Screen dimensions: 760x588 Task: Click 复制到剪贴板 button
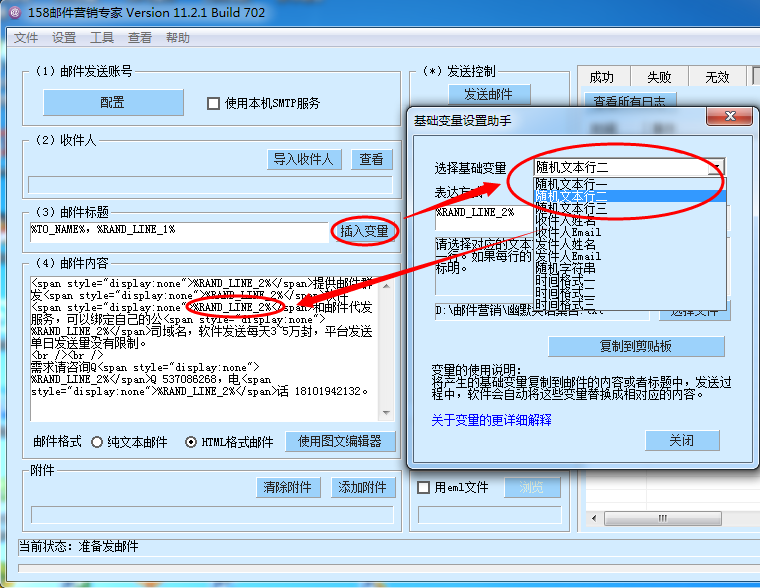coord(636,346)
